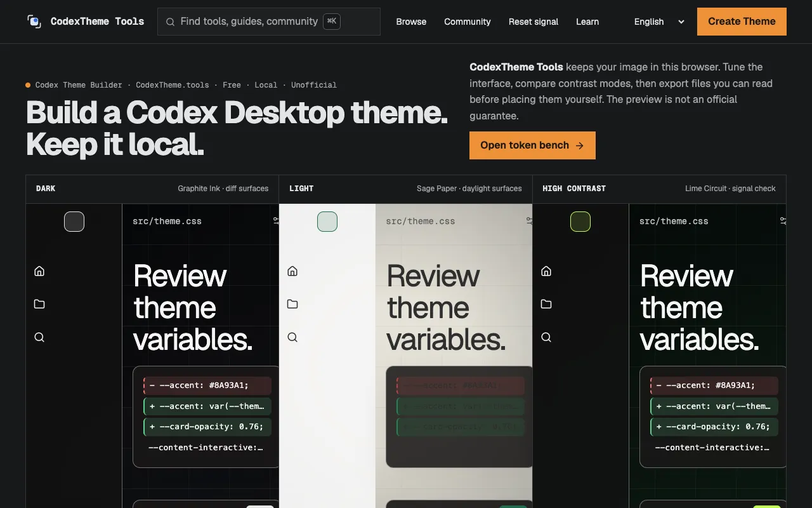The width and height of the screenshot is (812, 508).
Task: Select the LIGHT preview header
Action: click(405, 189)
